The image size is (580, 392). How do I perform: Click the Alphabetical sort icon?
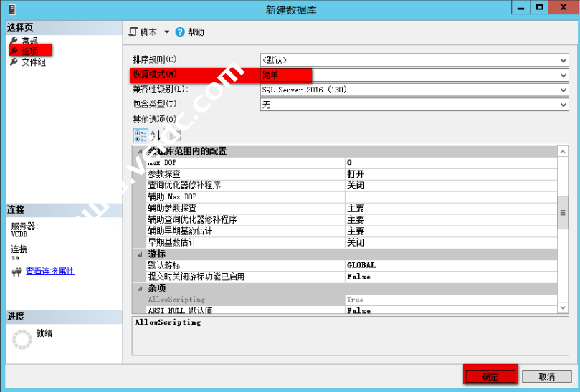coord(156,135)
